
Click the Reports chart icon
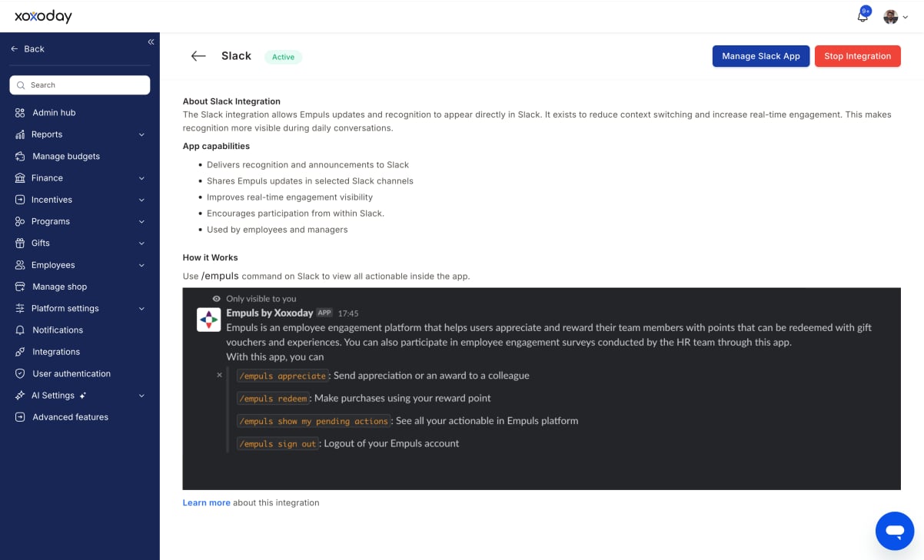(20, 134)
